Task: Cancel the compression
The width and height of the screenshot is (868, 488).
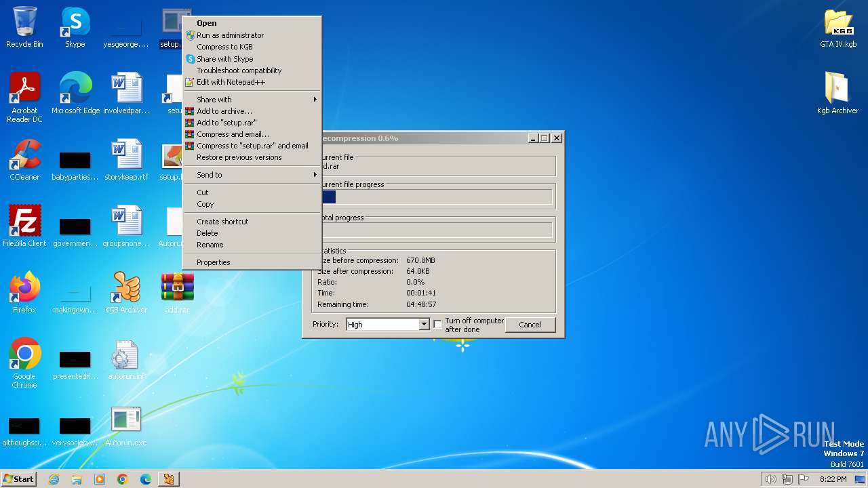Action: click(x=530, y=325)
